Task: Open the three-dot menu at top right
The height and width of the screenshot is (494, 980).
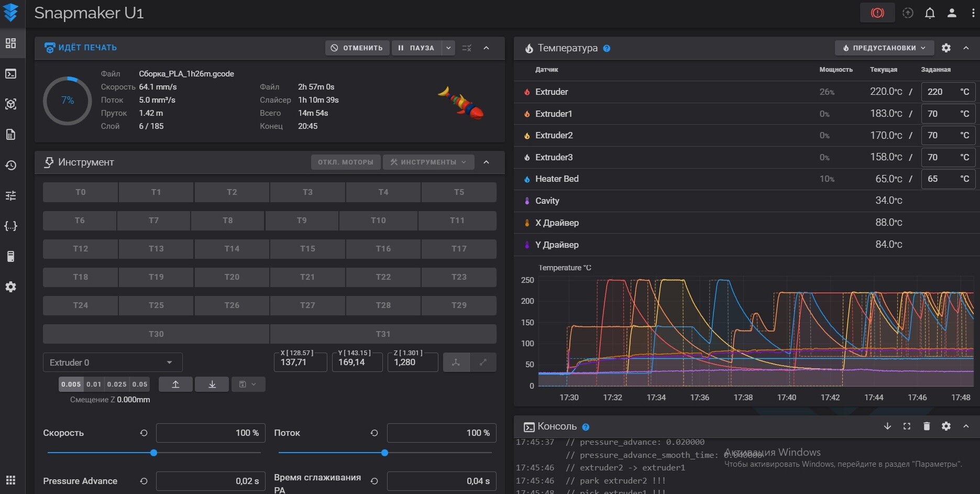Action: point(973,13)
